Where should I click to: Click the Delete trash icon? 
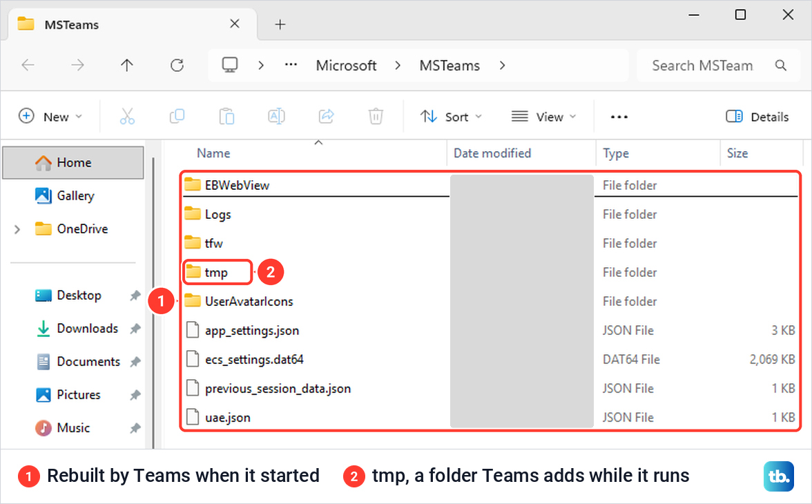coord(376,117)
